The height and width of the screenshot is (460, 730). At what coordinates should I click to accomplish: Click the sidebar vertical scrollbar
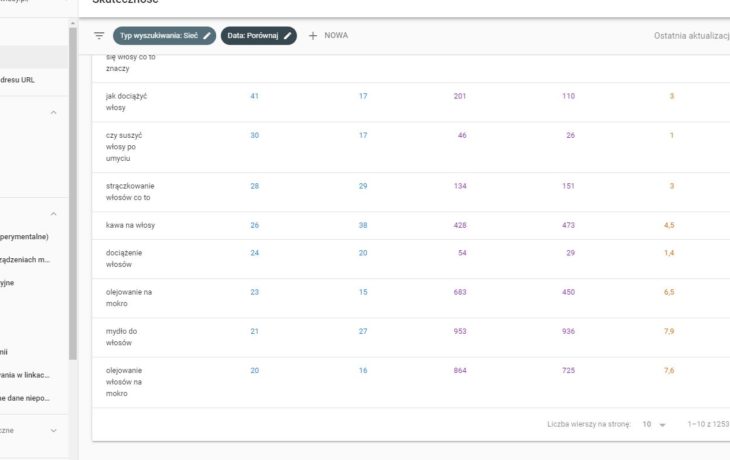click(73, 193)
